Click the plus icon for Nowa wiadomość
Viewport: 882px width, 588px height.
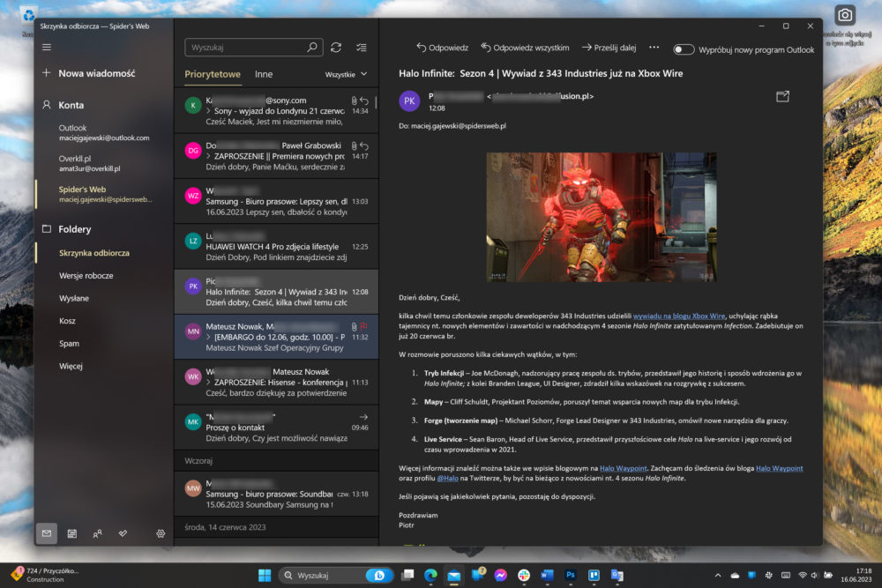coord(47,72)
